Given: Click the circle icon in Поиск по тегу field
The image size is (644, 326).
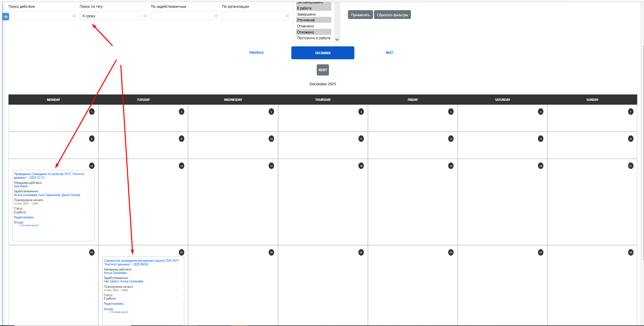Looking at the screenshot, I should pyautogui.click(x=145, y=16).
